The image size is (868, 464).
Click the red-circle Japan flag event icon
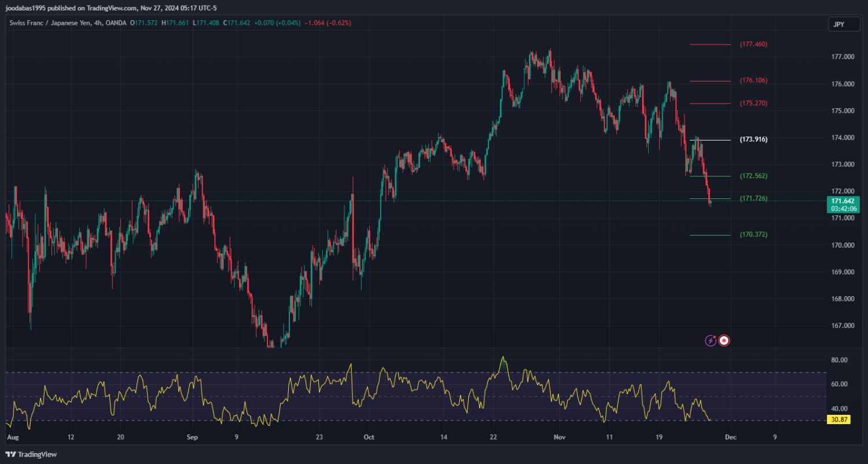(x=724, y=341)
